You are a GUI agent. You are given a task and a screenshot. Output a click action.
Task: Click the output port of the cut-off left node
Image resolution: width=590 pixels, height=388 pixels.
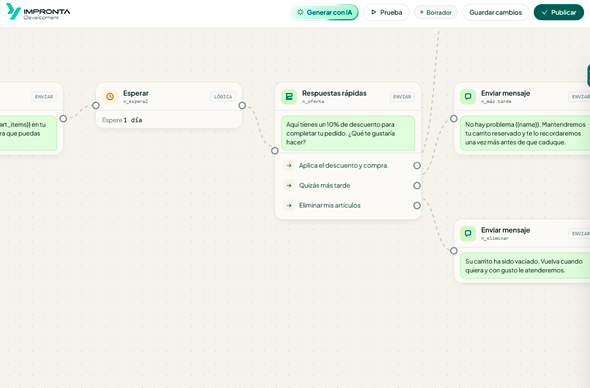coord(63,119)
